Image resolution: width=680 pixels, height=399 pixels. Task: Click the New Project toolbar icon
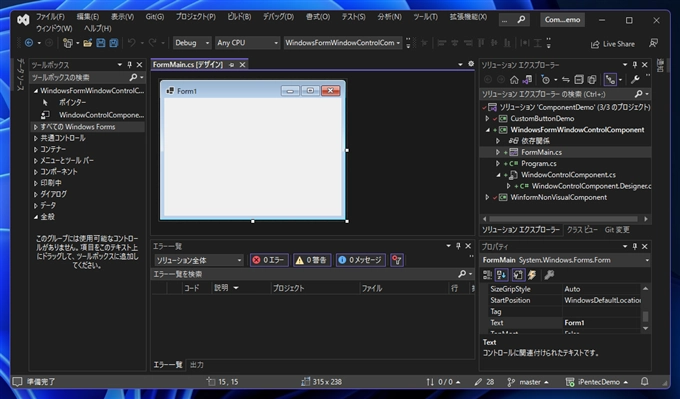coord(68,43)
